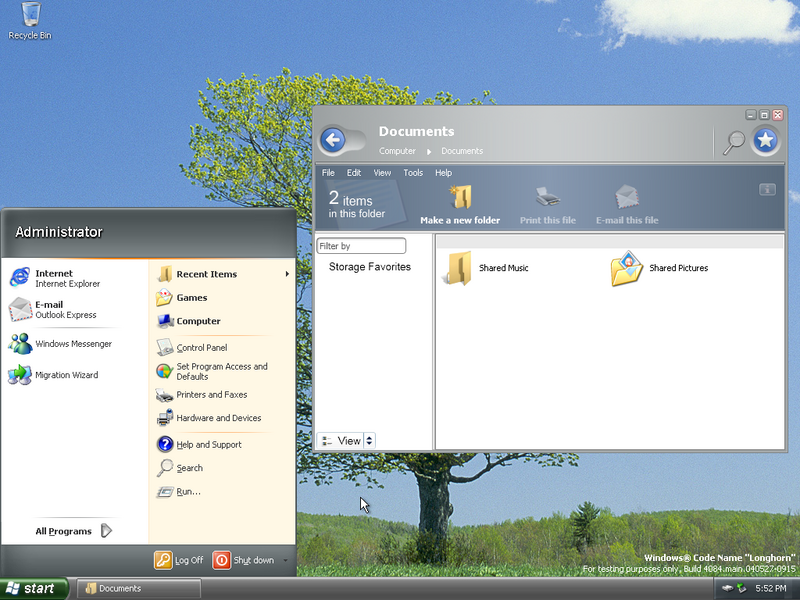Open the Shared Music folder
The height and width of the screenshot is (600, 800).
[459, 268]
